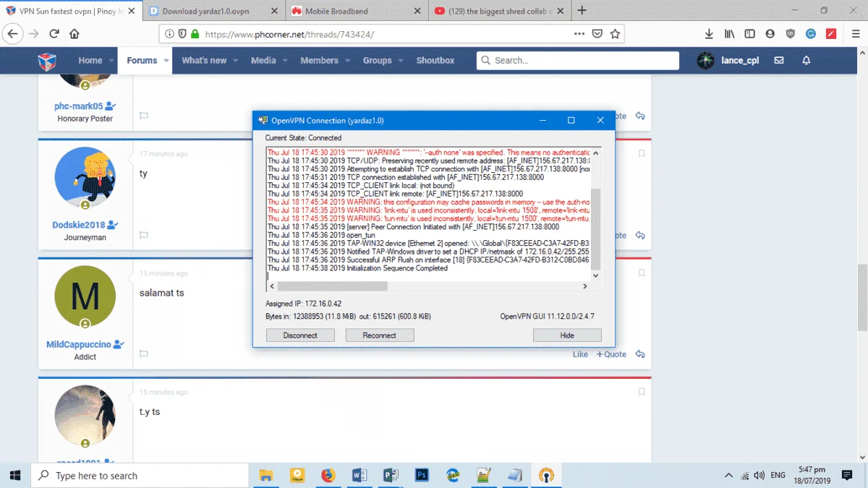868x488 pixels.
Task: Switch to YouTube shred collab tab
Action: click(501, 11)
